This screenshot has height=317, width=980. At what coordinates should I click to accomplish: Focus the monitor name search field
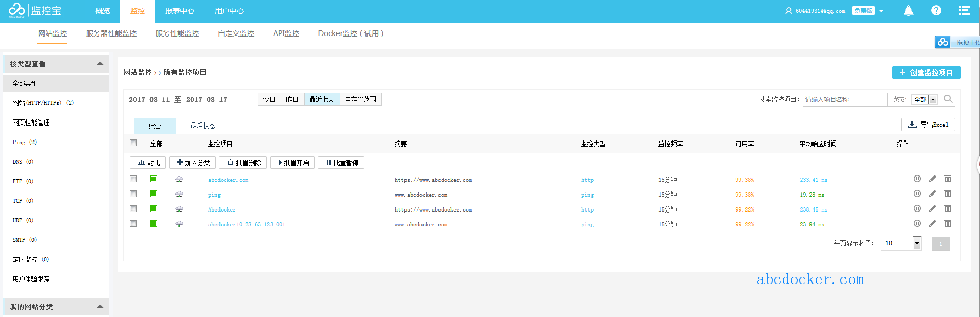(x=844, y=100)
